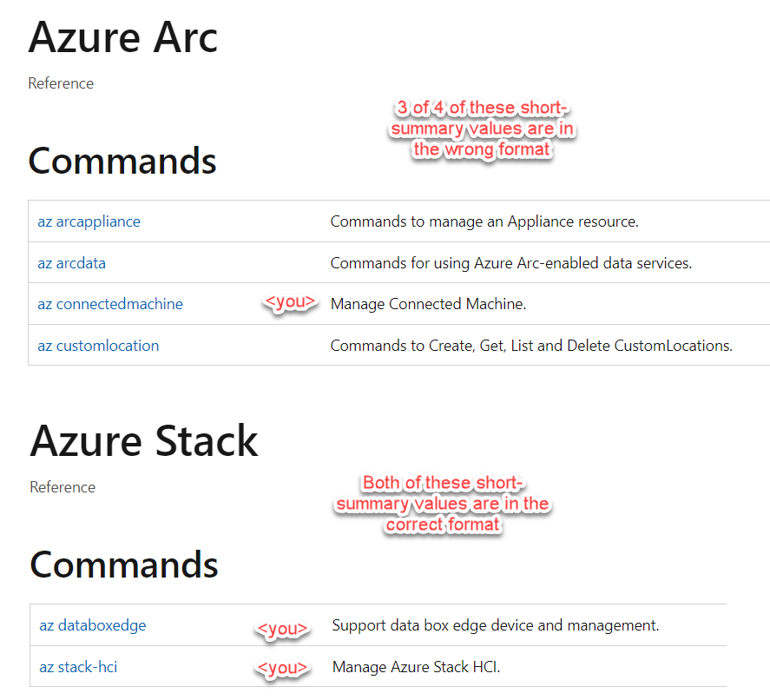This screenshot has height=700, width=770.
Task: Click the <you> marker beside az databoxedge
Action: (282, 628)
